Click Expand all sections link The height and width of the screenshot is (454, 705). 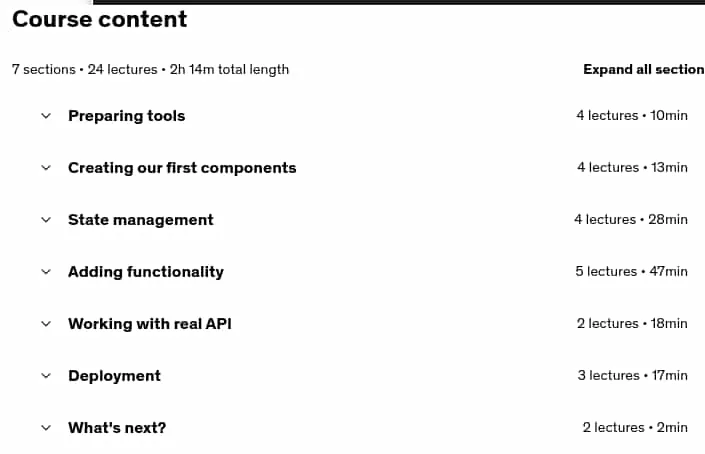pos(644,69)
